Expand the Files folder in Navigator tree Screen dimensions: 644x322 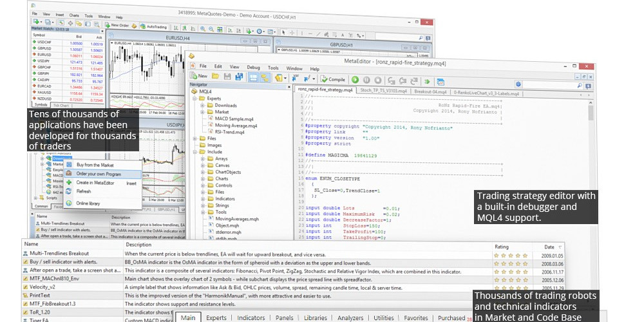point(194,138)
